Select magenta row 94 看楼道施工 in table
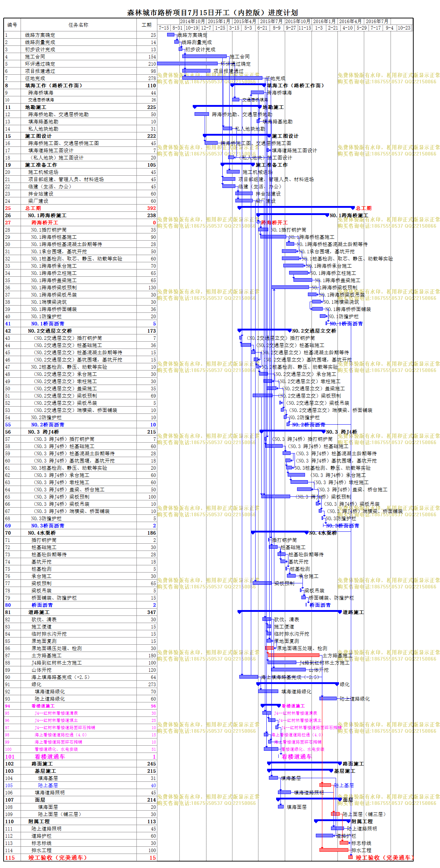 coord(80,706)
